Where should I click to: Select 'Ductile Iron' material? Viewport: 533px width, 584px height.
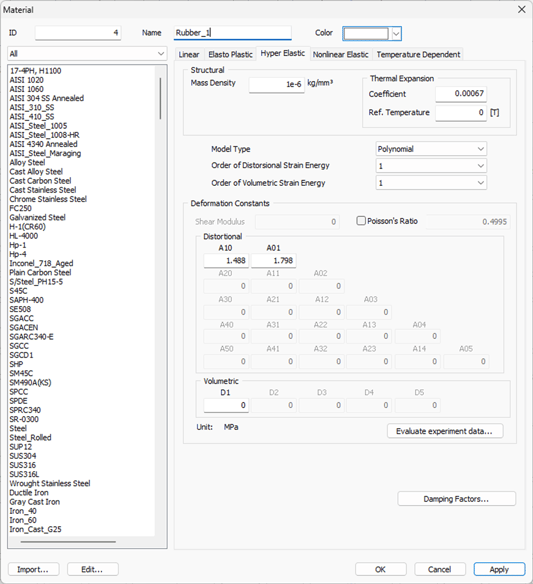click(29, 492)
